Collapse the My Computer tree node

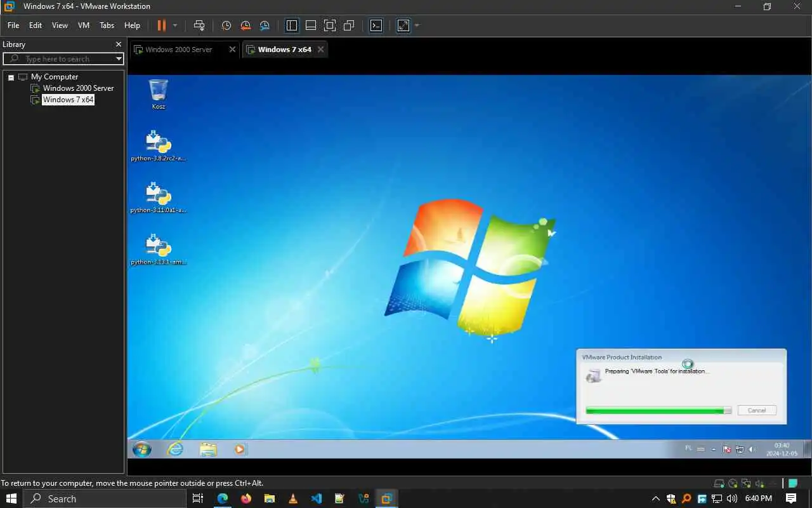pos(11,77)
